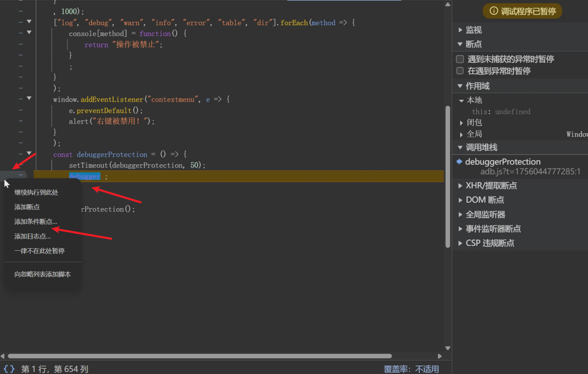Click the scroll down arrow in editor

pos(447,348)
